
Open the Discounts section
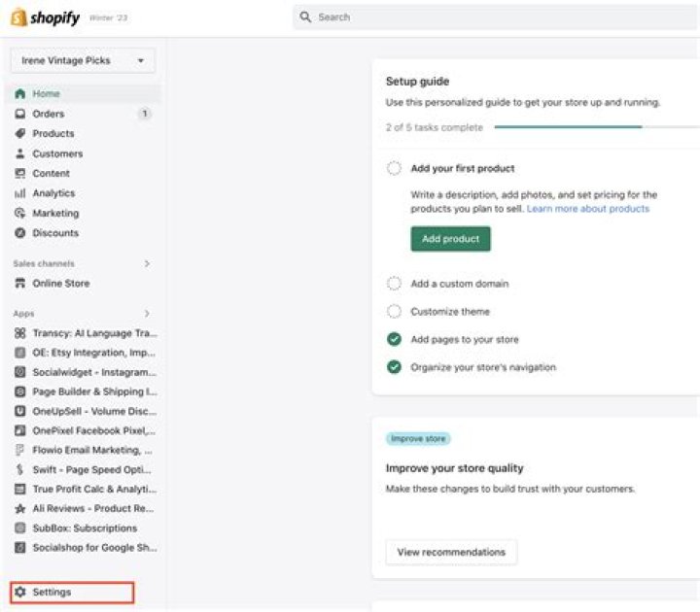(x=55, y=233)
